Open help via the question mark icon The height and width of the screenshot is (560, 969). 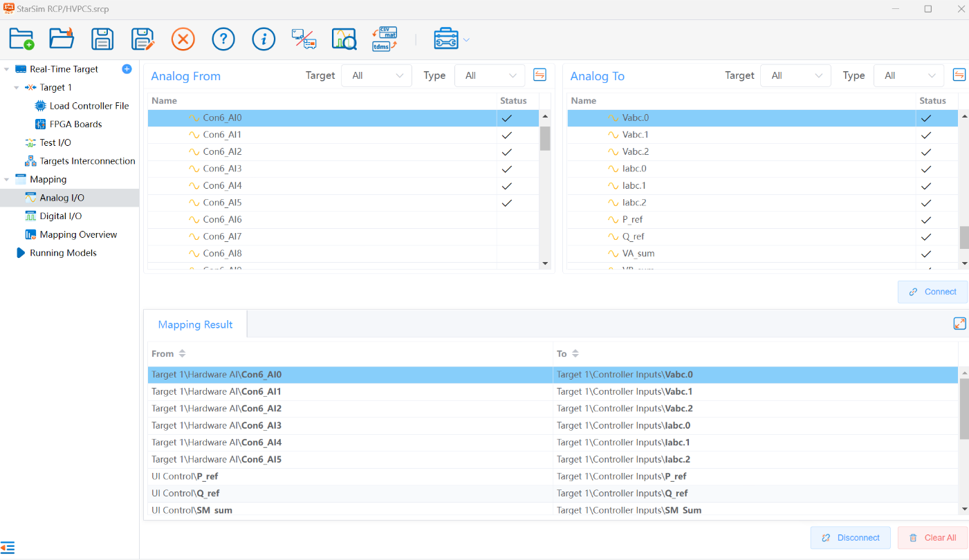pos(223,39)
